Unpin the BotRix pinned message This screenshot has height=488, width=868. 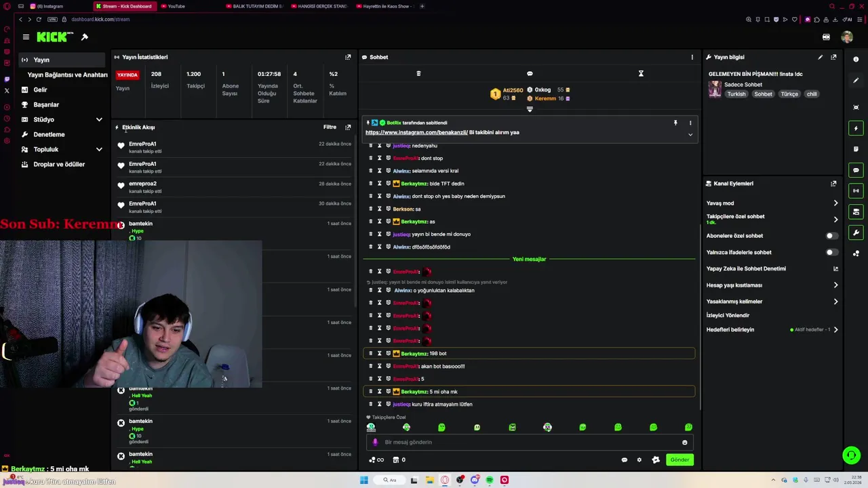(x=675, y=123)
